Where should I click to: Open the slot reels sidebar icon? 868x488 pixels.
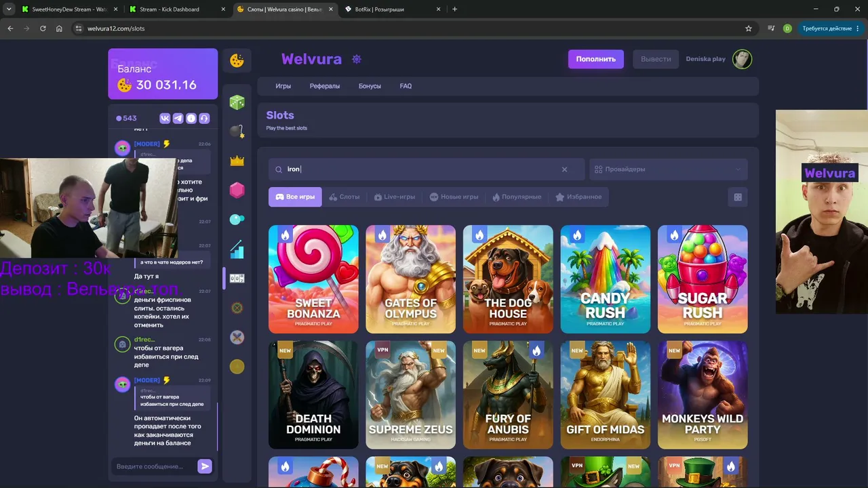pos(237,279)
